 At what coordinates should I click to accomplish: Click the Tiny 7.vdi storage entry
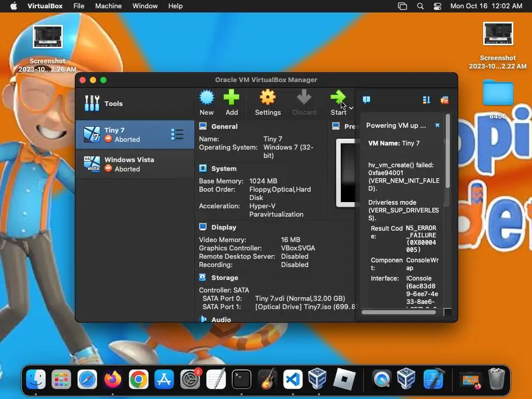click(x=300, y=298)
